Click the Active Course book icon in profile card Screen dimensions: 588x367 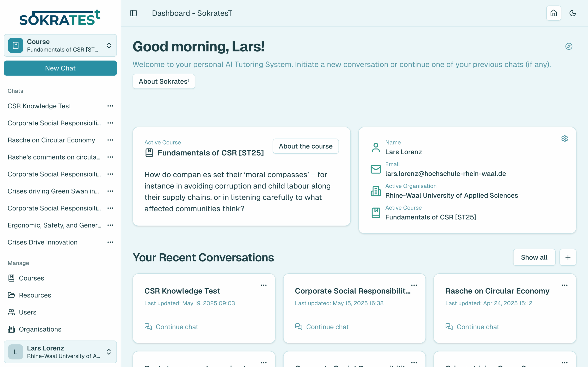coord(376,213)
